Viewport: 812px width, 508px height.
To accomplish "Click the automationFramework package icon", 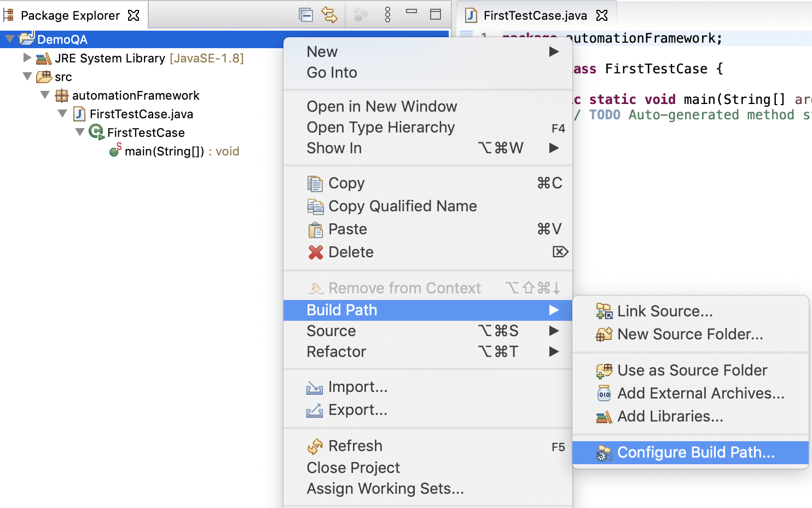I will pyautogui.click(x=62, y=95).
